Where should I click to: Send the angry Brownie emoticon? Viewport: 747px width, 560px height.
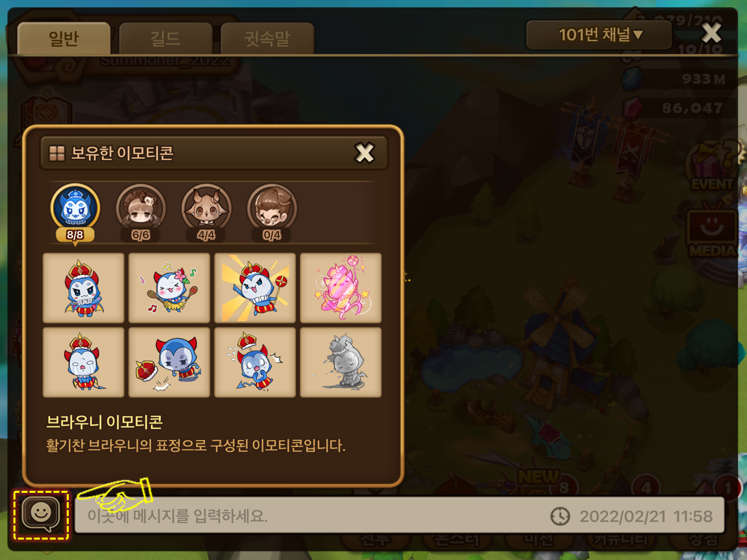(x=84, y=288)
